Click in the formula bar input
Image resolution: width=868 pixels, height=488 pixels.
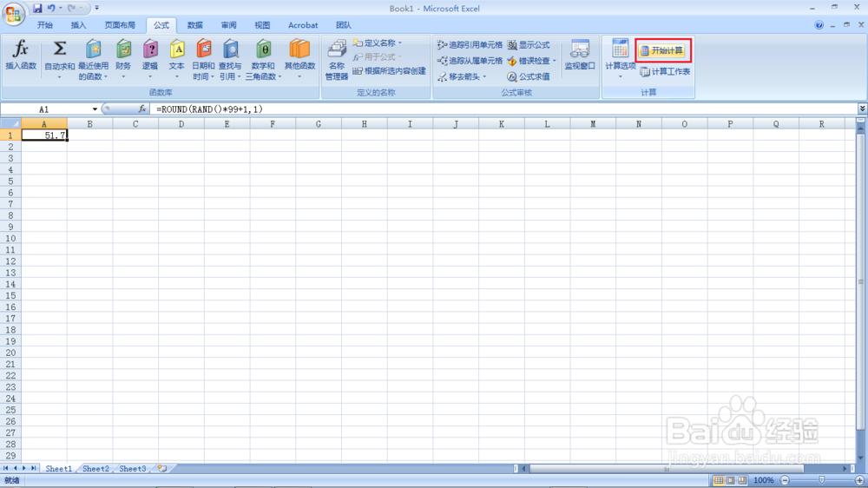pos(503,109)
